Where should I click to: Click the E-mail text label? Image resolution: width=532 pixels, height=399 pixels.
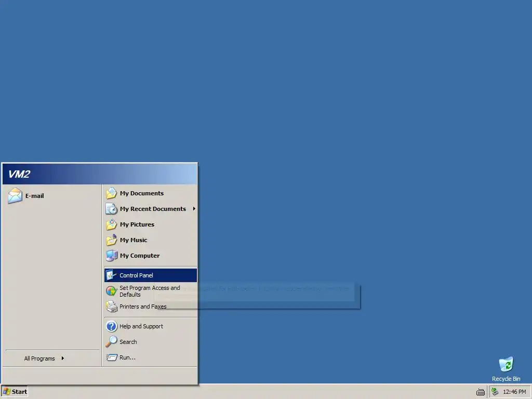tap(35, 196)
